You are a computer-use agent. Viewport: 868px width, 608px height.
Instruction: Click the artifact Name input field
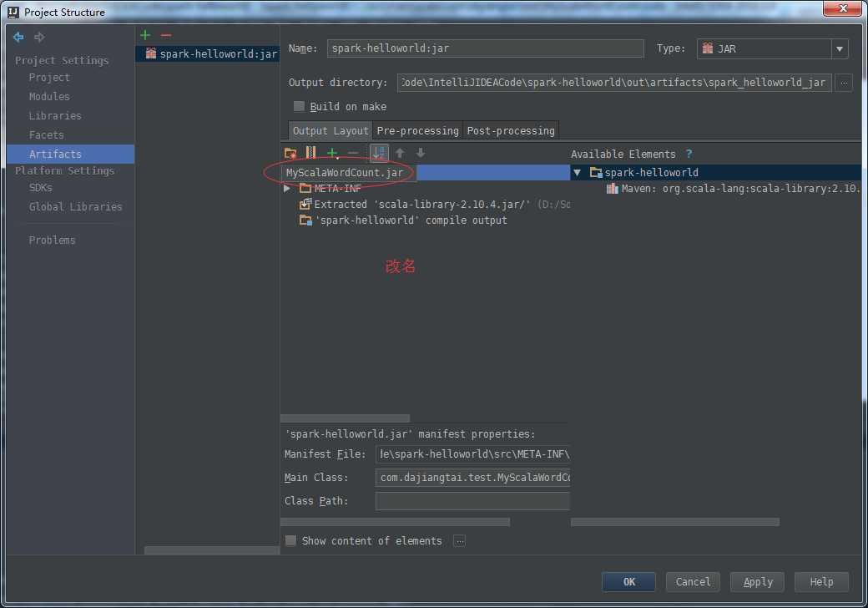coord(486,48)
